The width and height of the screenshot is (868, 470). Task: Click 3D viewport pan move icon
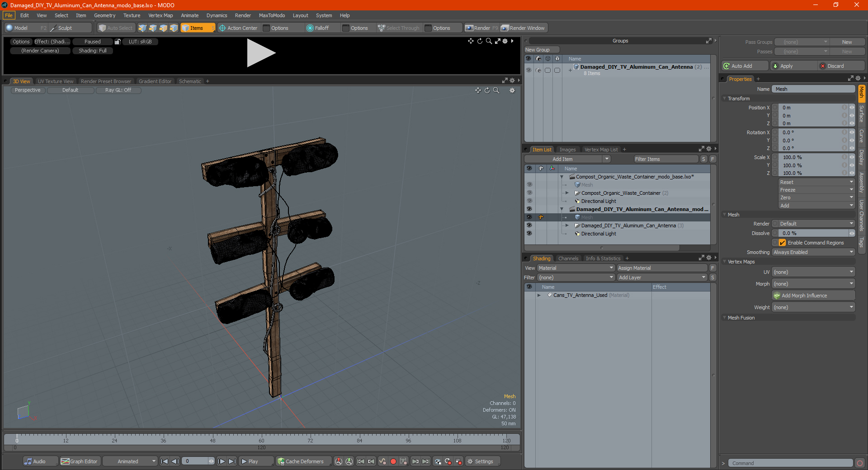tap(478, 90)
